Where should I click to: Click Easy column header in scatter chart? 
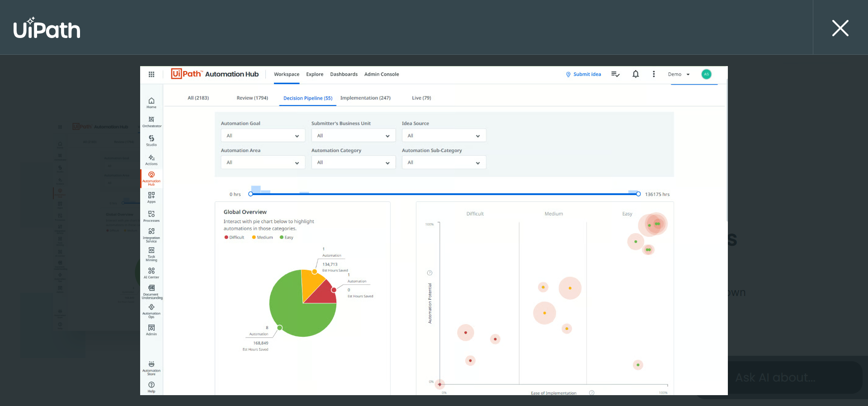pyautogui.click(x=627, y=214)
